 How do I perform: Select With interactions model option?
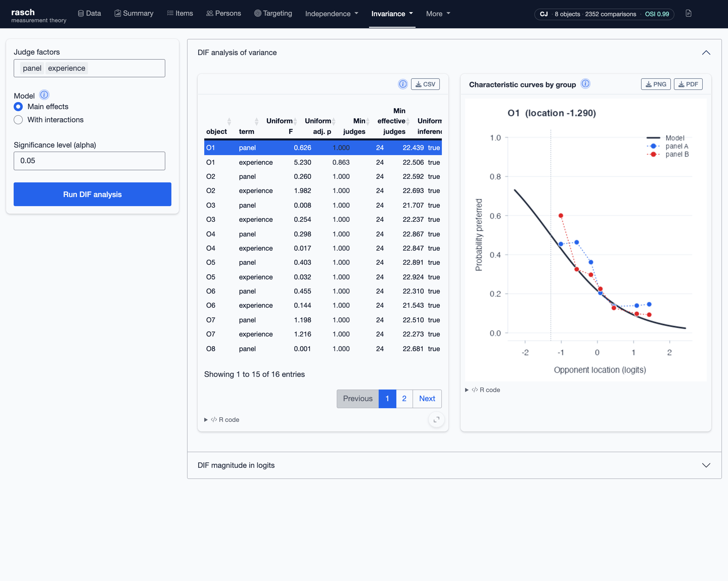pos(18,120)
